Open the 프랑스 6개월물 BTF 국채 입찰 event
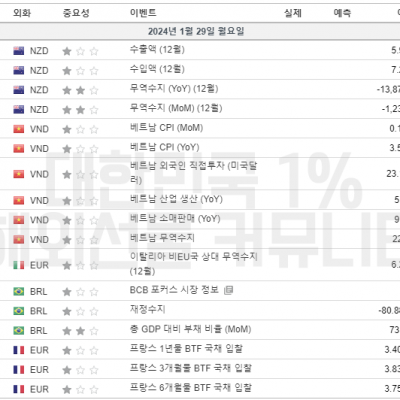The height and width of the screenshot is (400, 400). click(191, 388)
